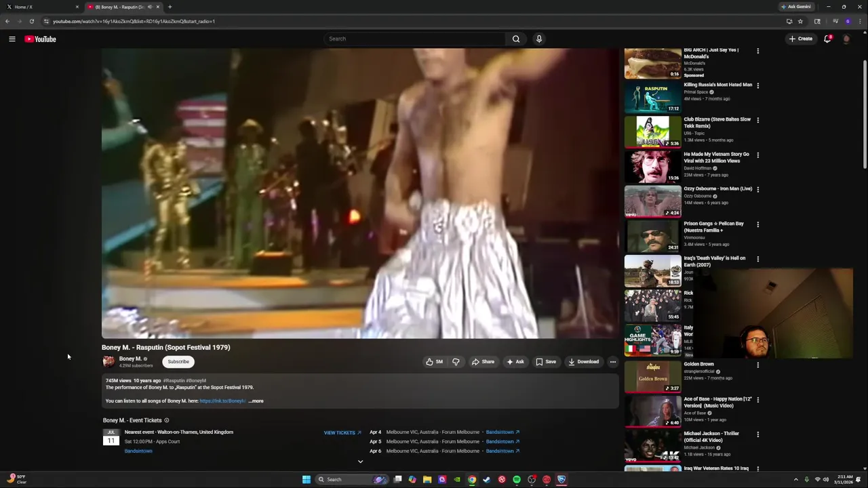Expand the event list chevron
This screenshot has width=868, height=488.
coord(360,462)
